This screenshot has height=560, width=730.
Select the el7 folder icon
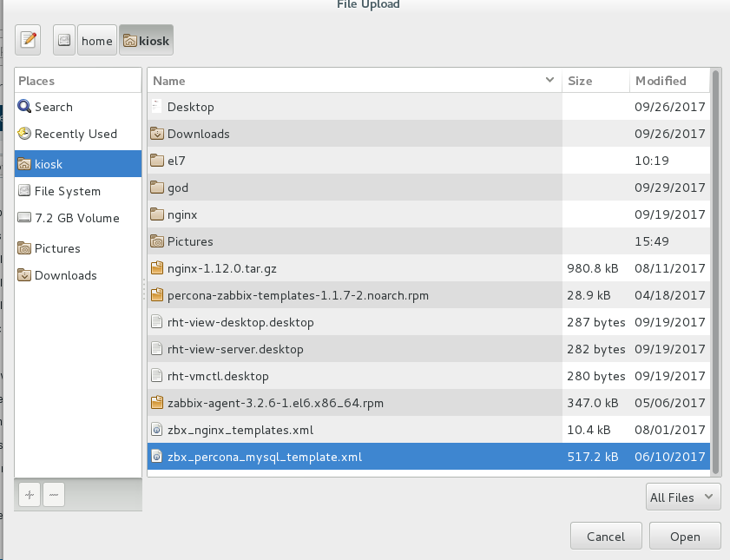157,161
